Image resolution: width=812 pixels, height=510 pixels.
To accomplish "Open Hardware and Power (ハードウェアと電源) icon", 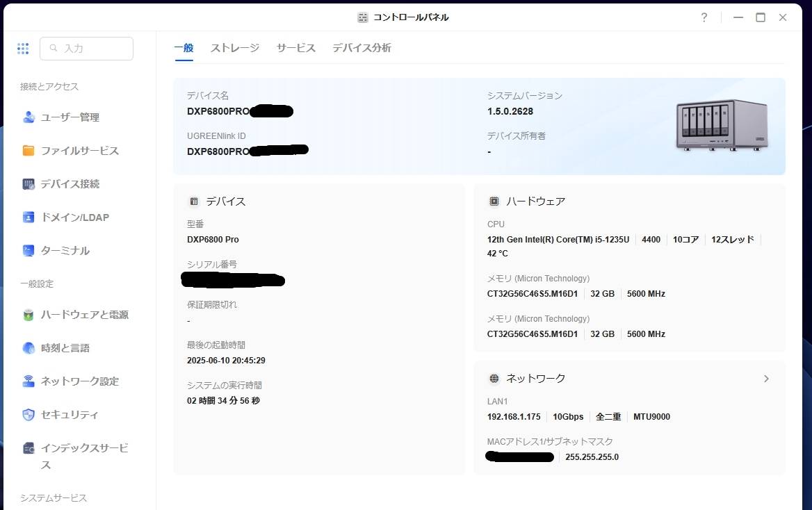I will [x=29, y=315].
